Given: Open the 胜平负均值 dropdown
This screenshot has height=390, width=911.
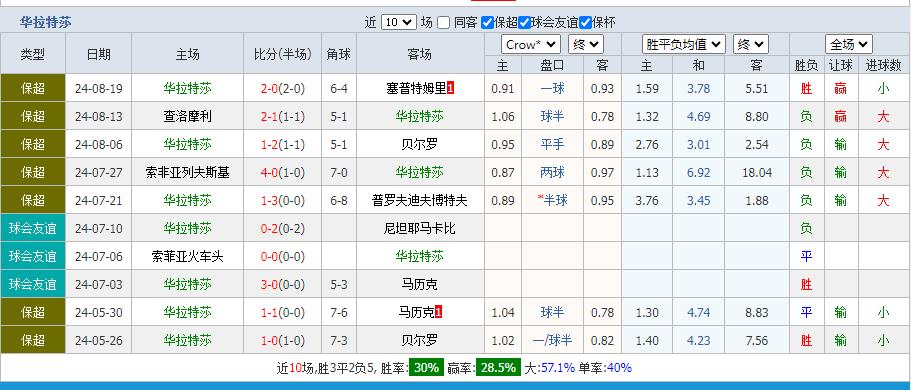Looking at the screenshot, I should [684, 44].
